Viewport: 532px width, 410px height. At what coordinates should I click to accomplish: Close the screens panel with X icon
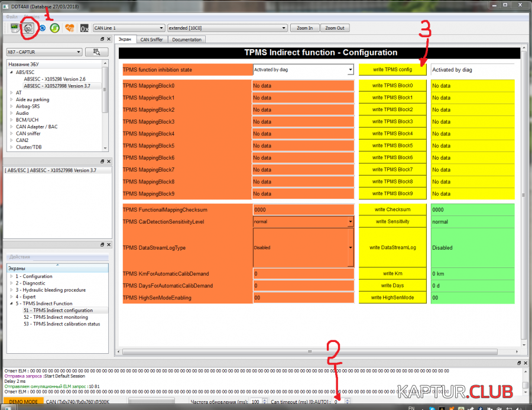click(x=108, y=245)
